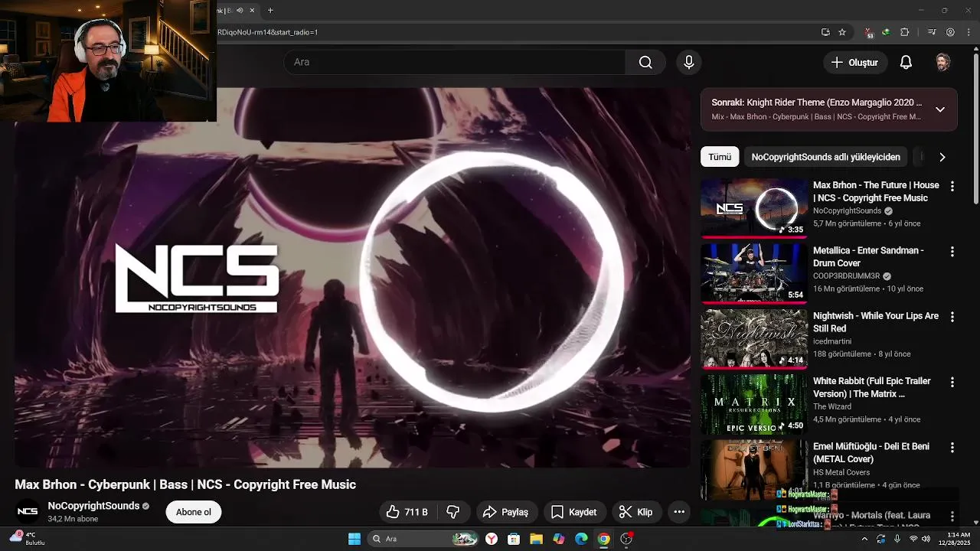
Task: Open options for Nightwish - While Your Lips
Action: [952, 317]
